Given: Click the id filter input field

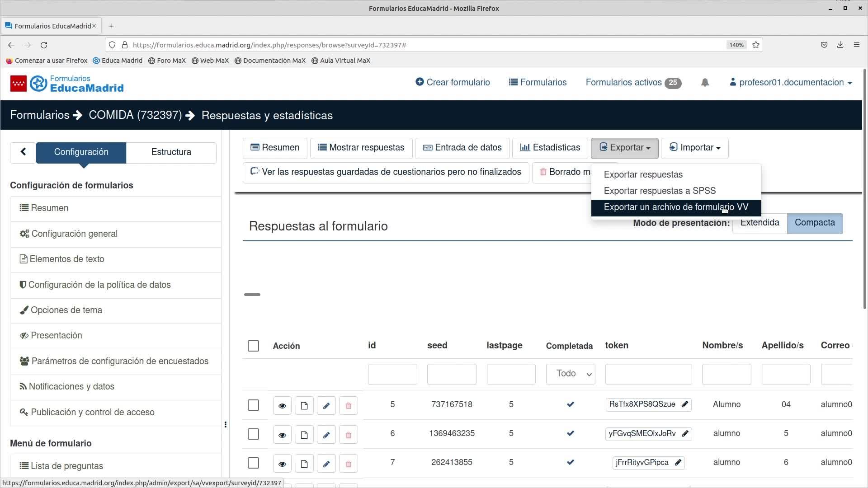Looking at the screenshot, I should click(x=392, y=374).
